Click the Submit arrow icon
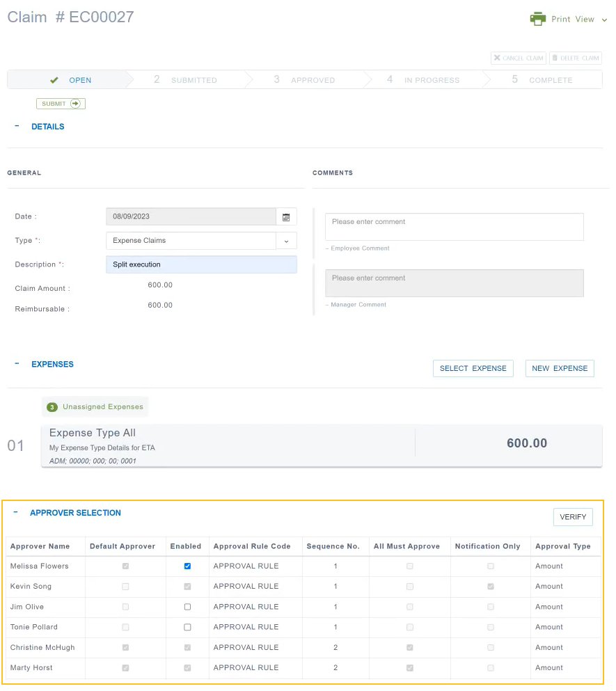 [75, 104]
